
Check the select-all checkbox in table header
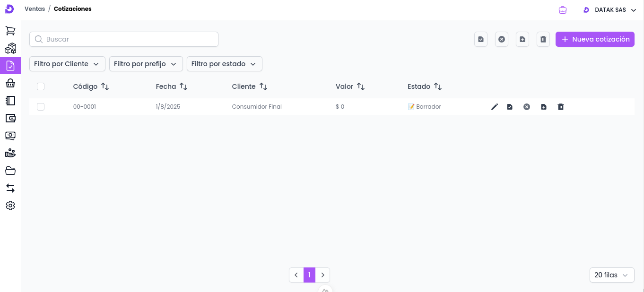click(41, 86)
